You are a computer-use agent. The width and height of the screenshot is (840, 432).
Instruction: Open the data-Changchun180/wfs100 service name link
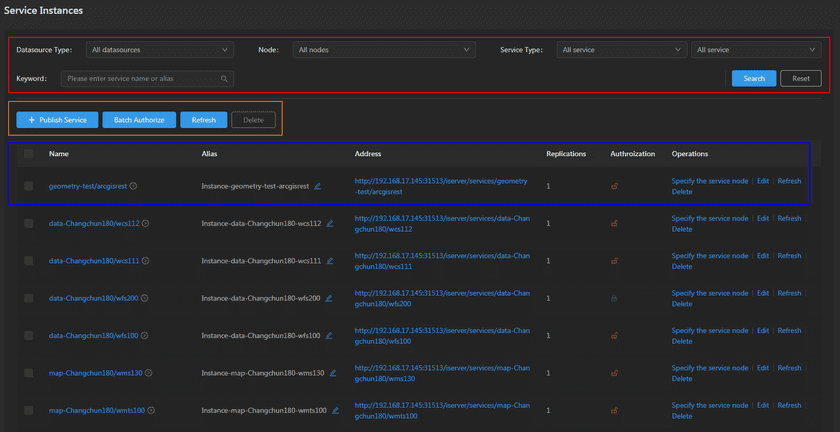point(94,335)
